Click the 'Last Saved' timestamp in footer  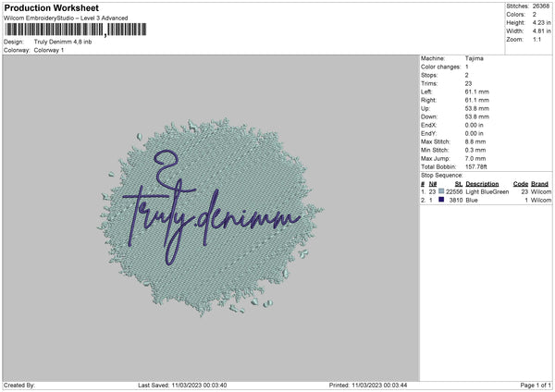tap(182, 385)
